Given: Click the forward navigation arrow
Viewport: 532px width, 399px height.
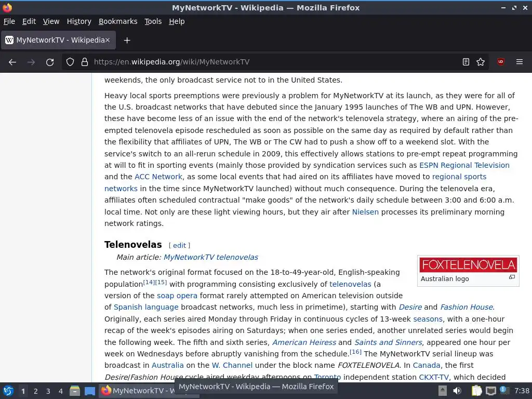Looking at the screenshot, I should [x=31, y=62].
